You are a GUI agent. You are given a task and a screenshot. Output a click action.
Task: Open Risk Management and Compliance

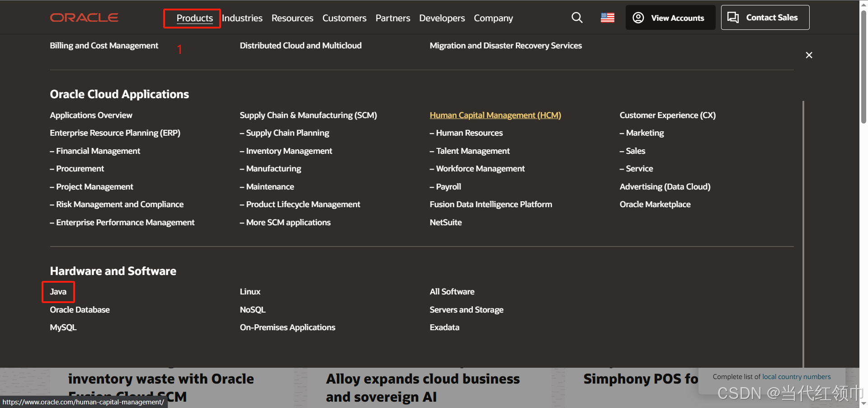(x=117, y=204)
